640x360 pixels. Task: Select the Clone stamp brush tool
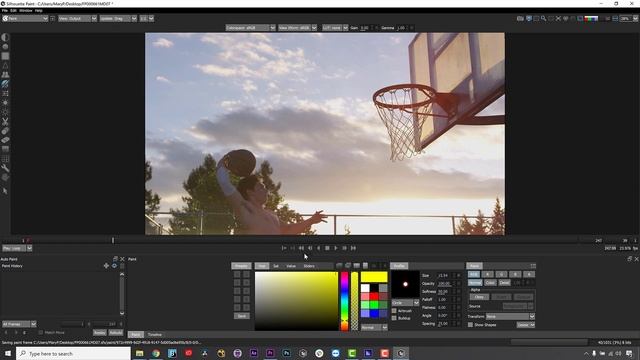pyautogui.click(x=5, y=75)
